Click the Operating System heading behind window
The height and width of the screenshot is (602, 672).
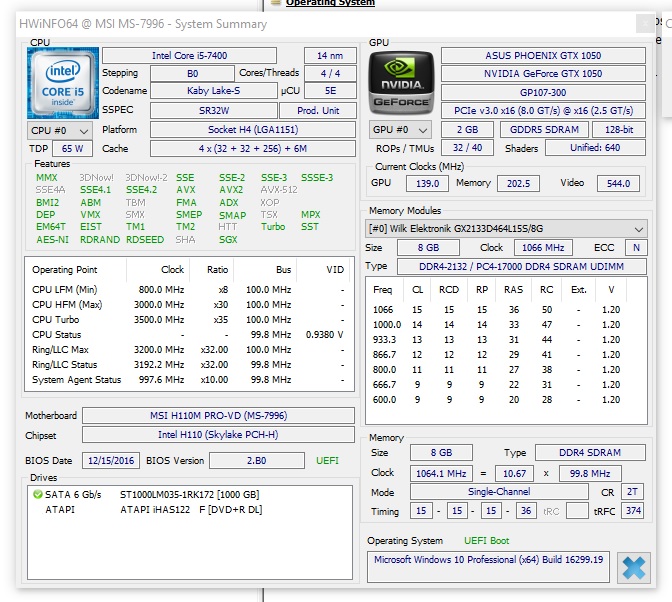coord(330,3)
